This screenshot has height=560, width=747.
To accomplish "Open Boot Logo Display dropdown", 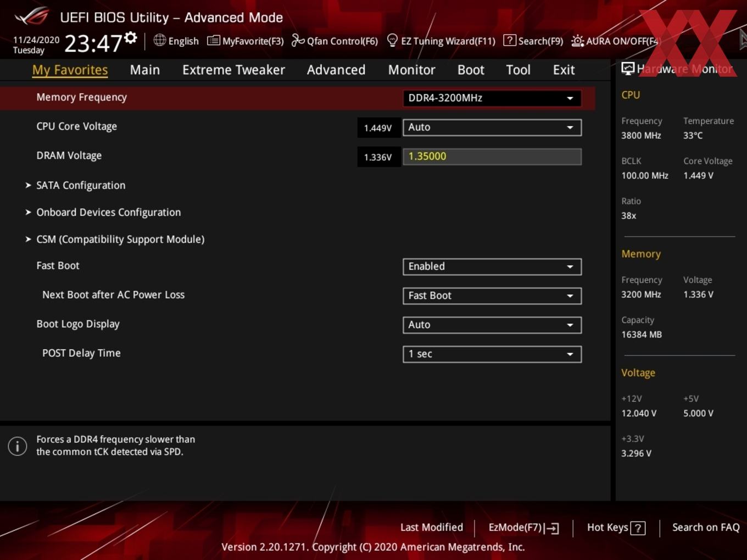I will (x=492, y=325).
